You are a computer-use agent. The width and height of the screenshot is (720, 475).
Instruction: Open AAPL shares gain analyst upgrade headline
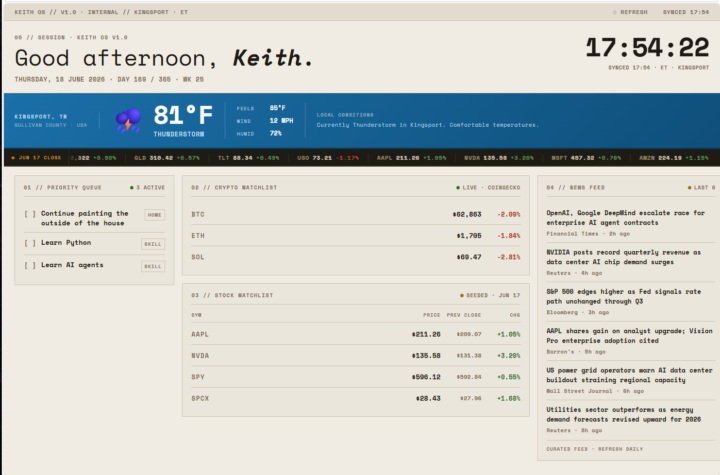coord(629,336)
